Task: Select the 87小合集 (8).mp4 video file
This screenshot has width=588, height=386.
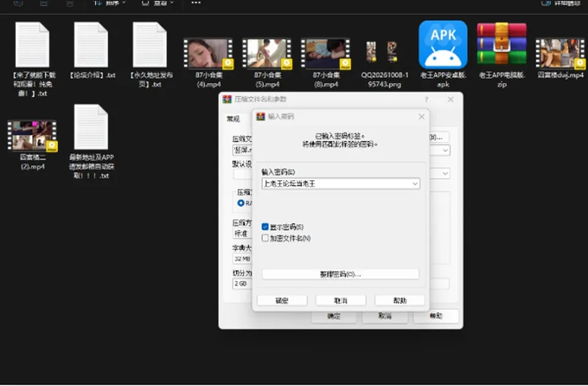Action: [x=325, y=54]
